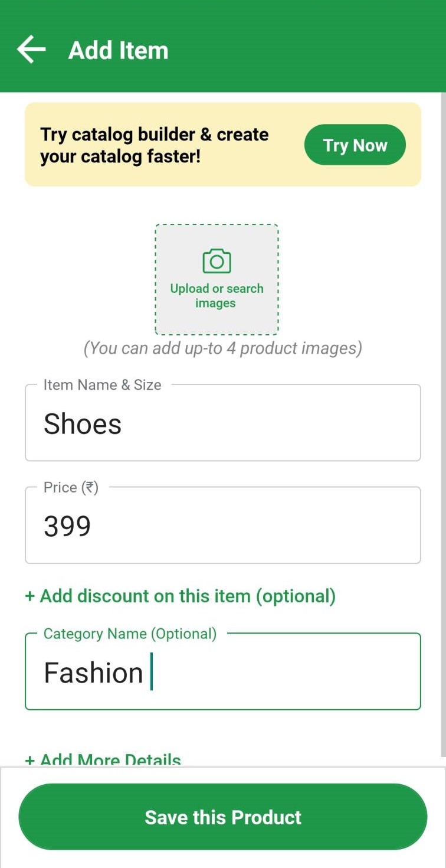Open Add discount on this item link
The width and height of the screenshot is (446, 868).
180,596
